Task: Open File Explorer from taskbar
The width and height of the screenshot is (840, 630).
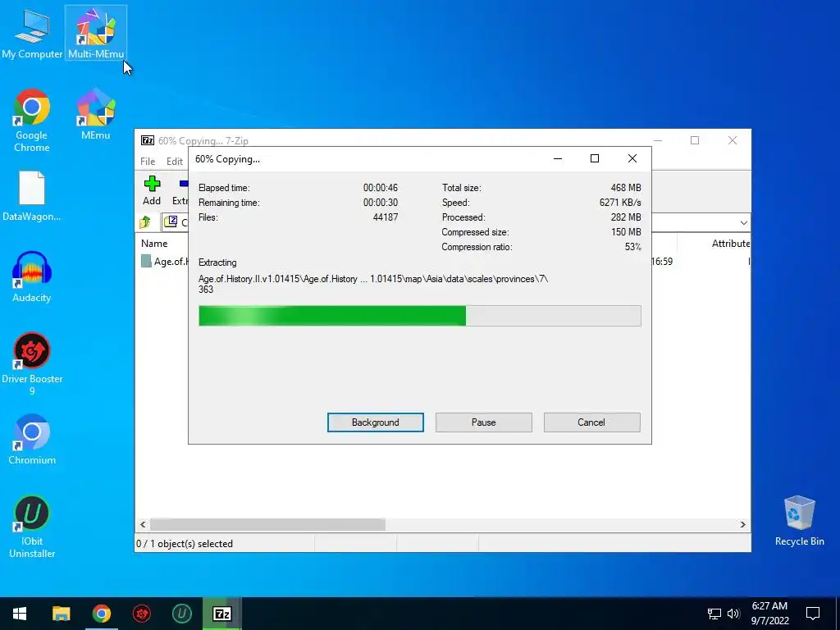Action: click(x=61, y=614)
